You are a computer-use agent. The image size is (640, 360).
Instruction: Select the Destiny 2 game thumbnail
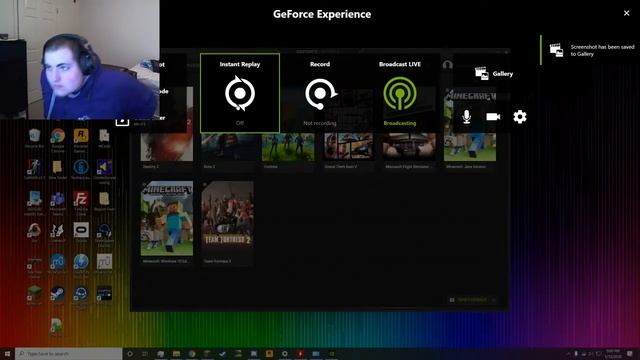point(167,148)
